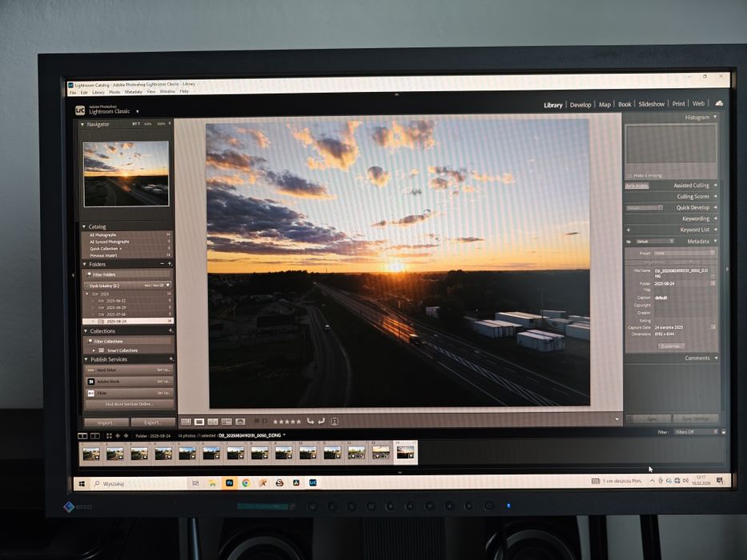Open Photoshop from Windows taskbar
Image resolution: width=747 pixels, height=560 pixels.
pyautogui.click(x=229, y=483)
